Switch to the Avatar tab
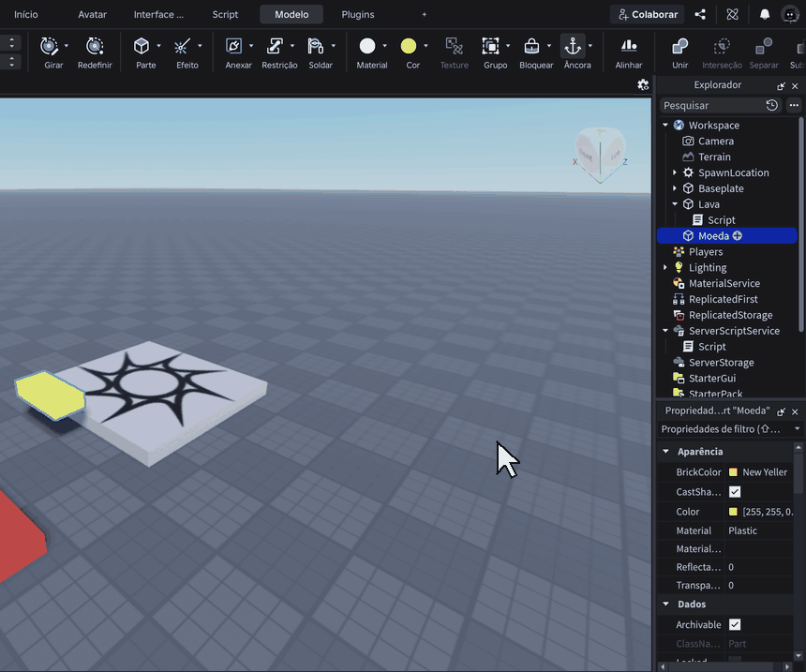The image size is (806, 672). (x=92, y=14)
